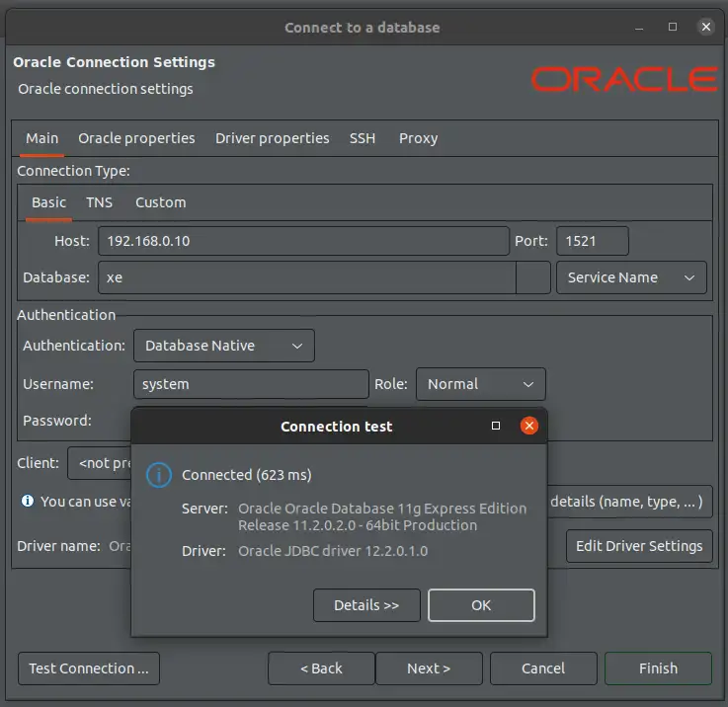This screenshot has height=707, width=728.
Task: Select the TNS connection type tab
Action: [x=99, y=202]
